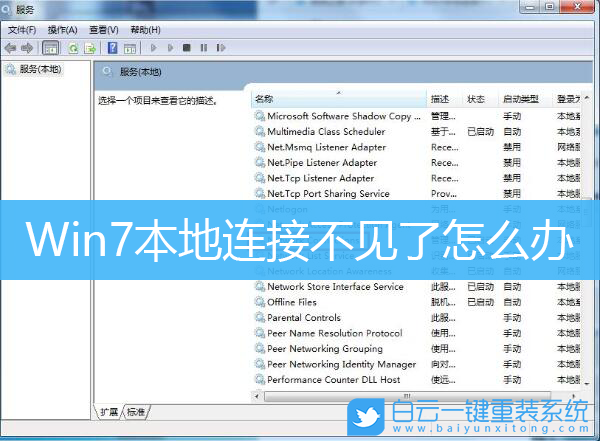Toggle the console tree show/hide icon

pyautogui.click(x=51, y=48)
